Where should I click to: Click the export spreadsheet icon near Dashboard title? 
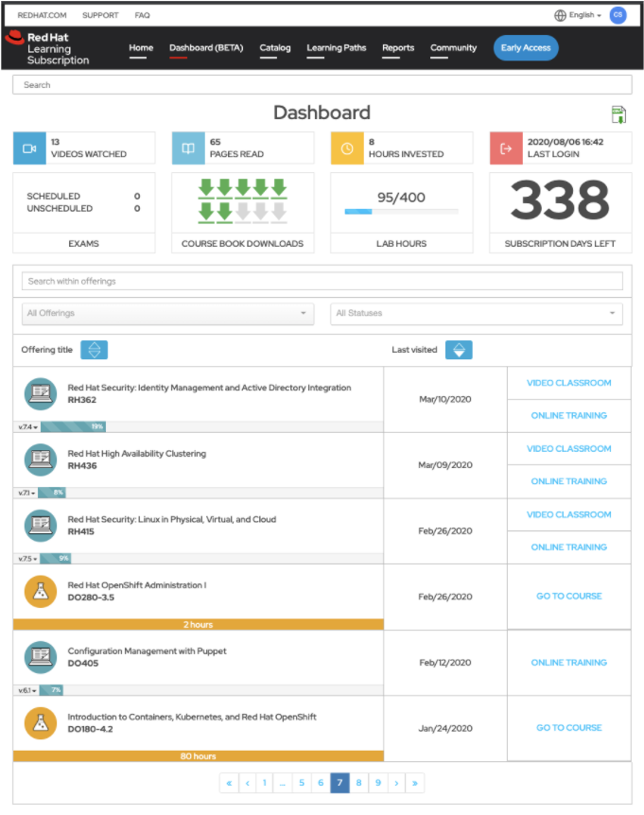coord(618,115)
